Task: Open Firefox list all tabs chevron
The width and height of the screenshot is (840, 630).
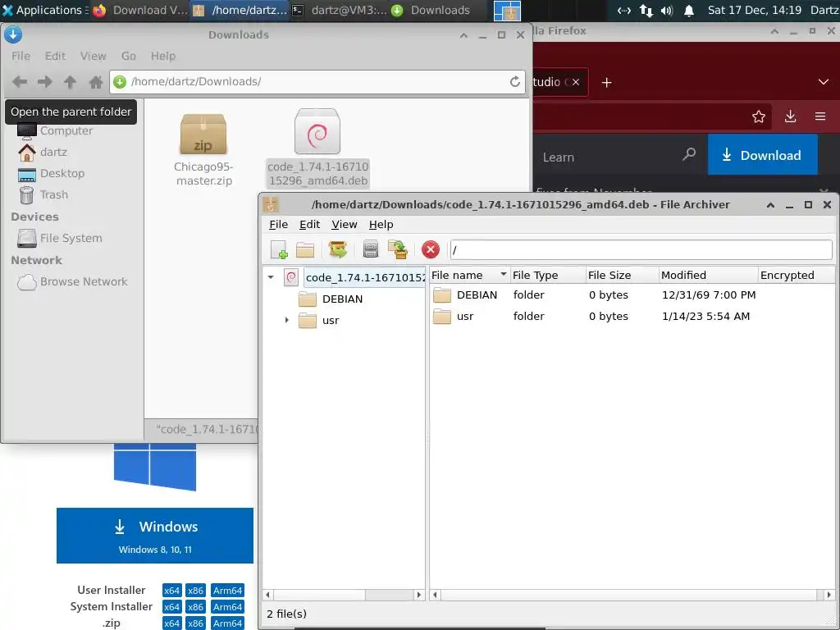Action: (x=824, y=82)
